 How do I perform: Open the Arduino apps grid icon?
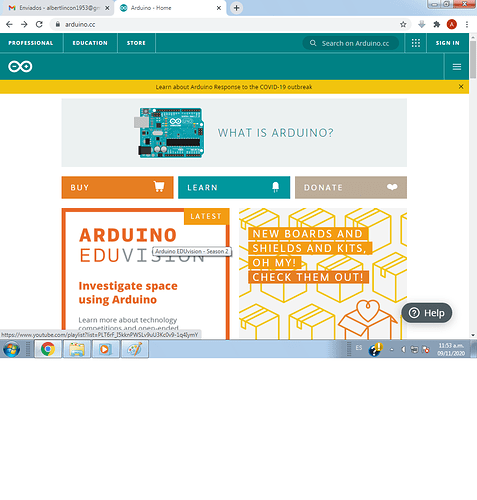click(x=416, y=43)
